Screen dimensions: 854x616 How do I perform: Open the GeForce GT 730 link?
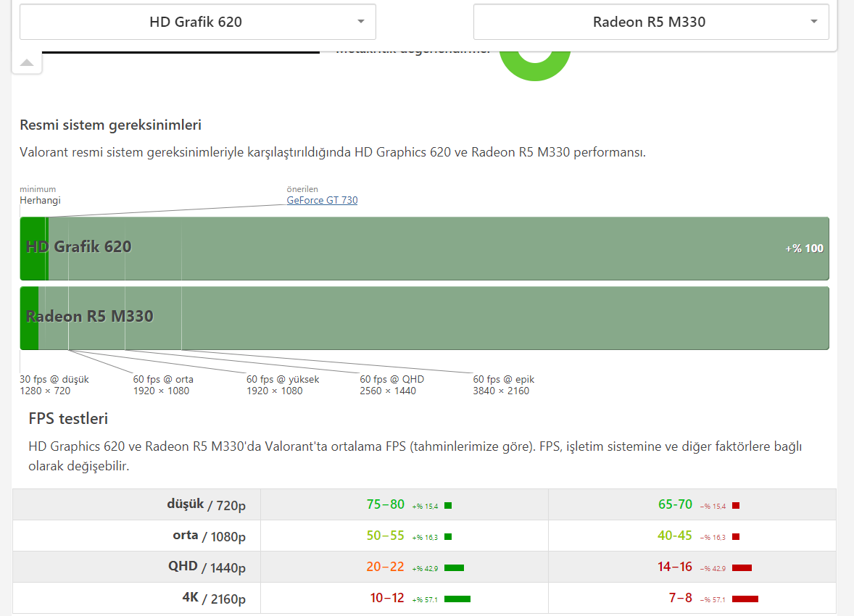coord(322,200)
